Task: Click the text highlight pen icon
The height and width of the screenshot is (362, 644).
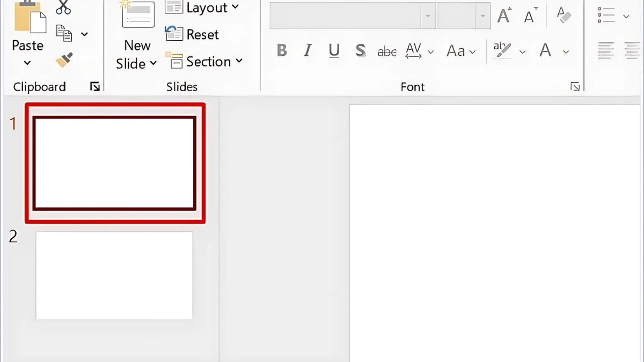Action: (503, 50)
